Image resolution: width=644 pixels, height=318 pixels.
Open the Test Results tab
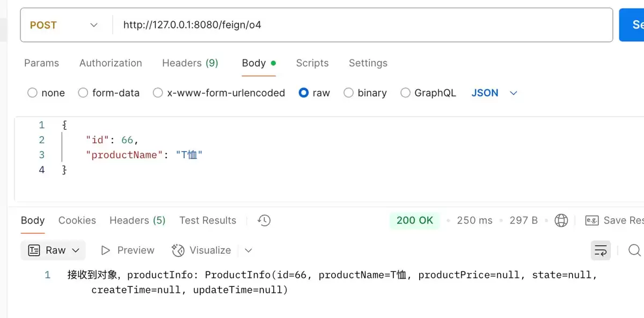tap(208, 220)
